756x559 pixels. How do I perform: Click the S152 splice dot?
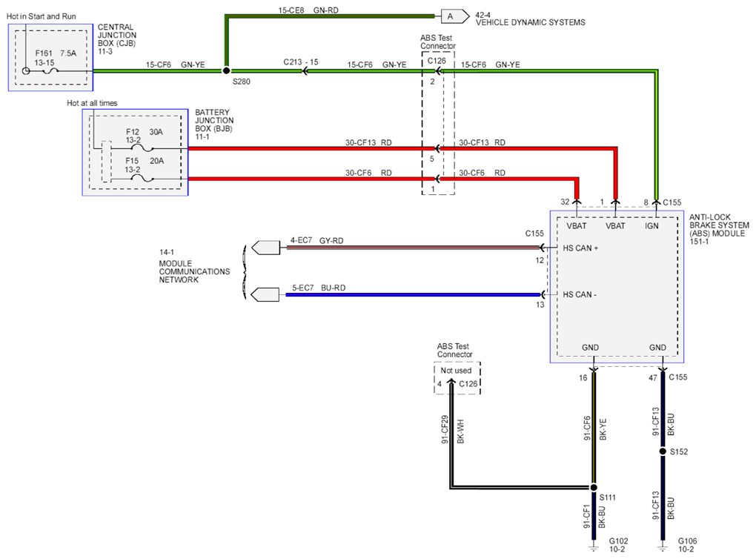[x=663, y=451]
